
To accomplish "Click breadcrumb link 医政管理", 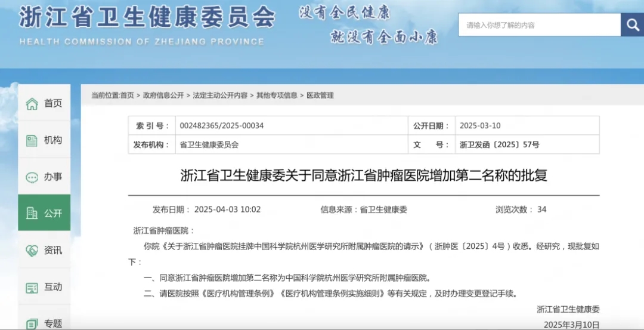I will pyautogui.click(x=320, y=95).
